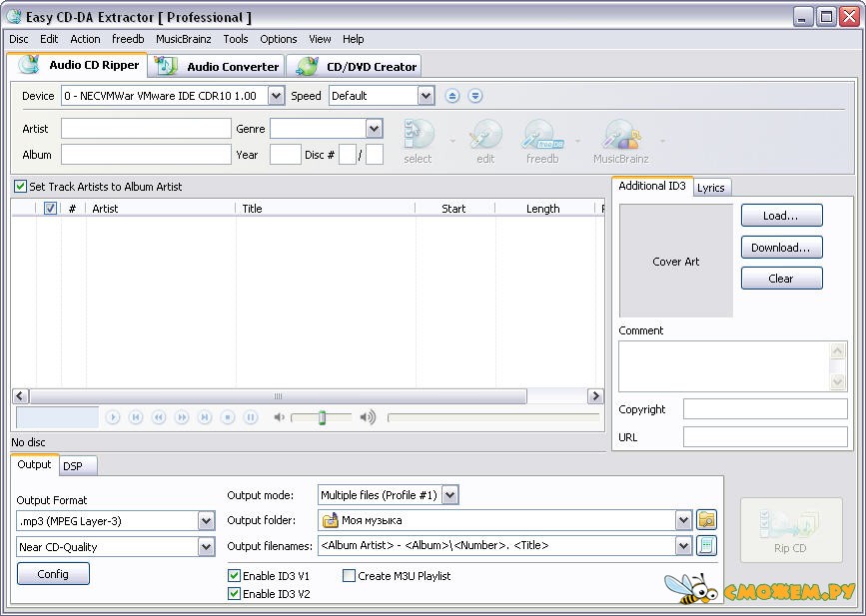Image resolution: width=866 pixels, height=616 pixels.
Task: Click the loud volume speaker icon
Action: coord(368,417)
